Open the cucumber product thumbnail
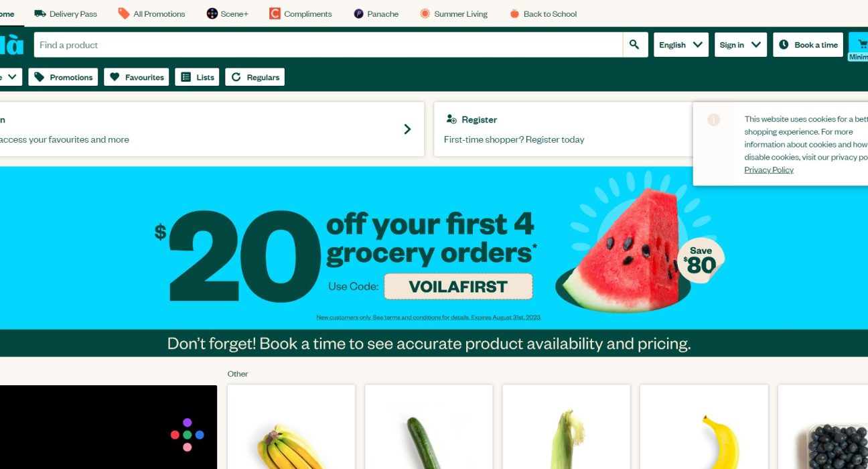 pos(429,427)
